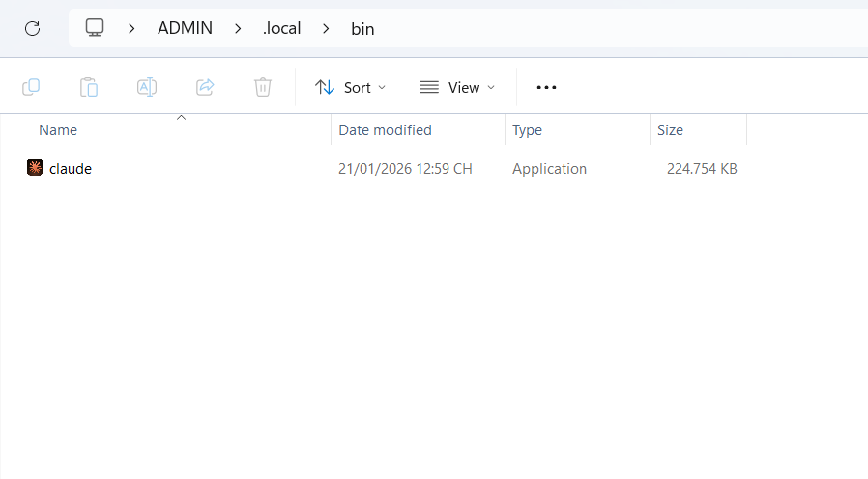Screen dimensions: 868x479
Task: Open the View dropdown menu
Action: pyautogui.click(x=457, y=87)
